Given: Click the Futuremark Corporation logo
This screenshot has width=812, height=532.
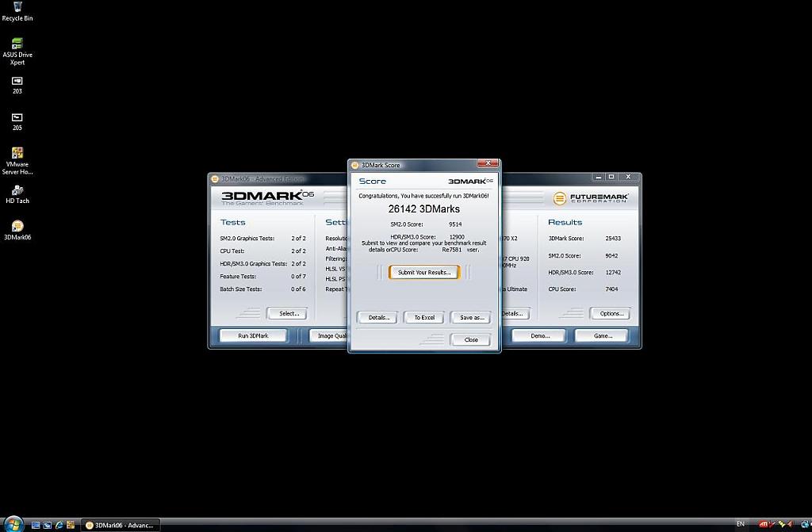Looking at the screenshot, I should coord(591,198).
